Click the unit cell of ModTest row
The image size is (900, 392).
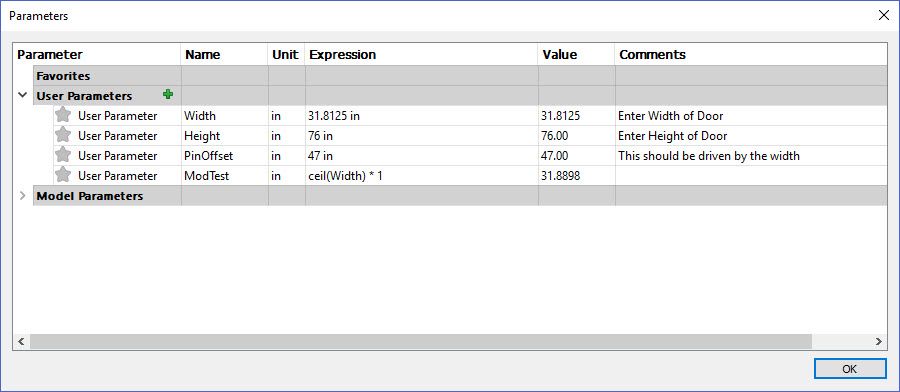point(286,176)
